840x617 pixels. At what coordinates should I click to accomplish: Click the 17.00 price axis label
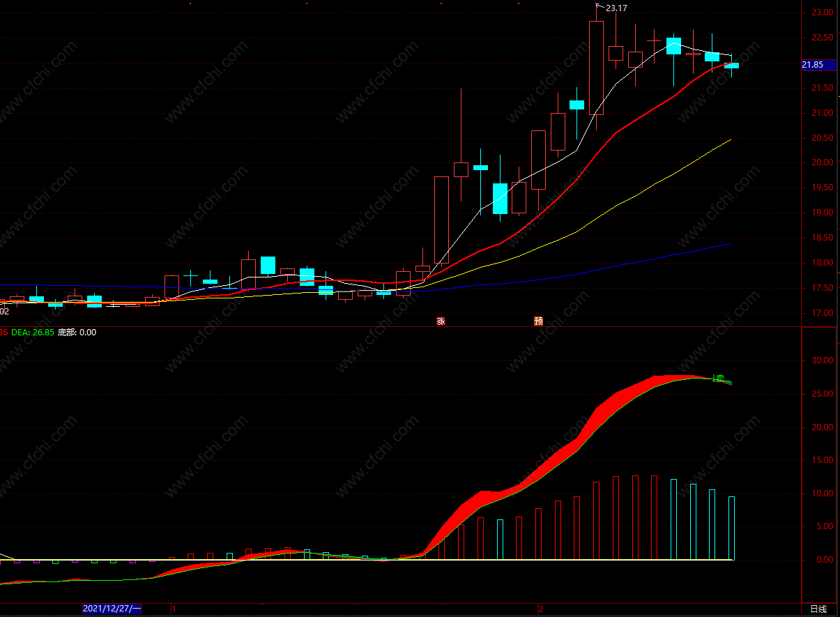pyautogui.click(x=823, y=313)
